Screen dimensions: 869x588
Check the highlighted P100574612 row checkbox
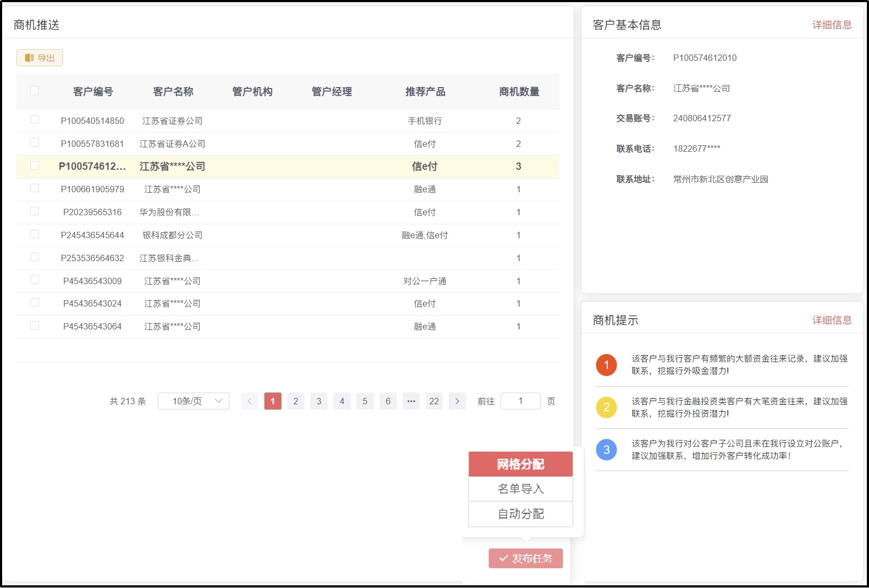[x=35, y=166]
